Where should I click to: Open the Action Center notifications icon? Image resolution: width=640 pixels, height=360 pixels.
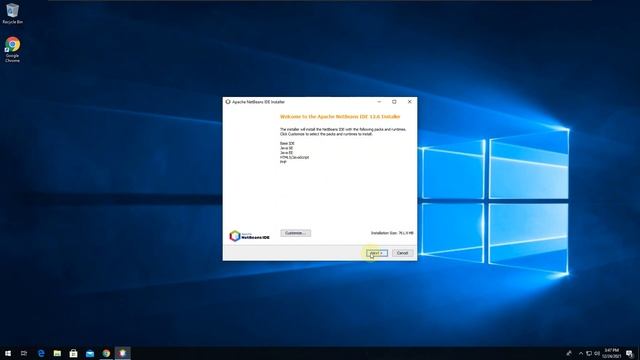[629, 353]
